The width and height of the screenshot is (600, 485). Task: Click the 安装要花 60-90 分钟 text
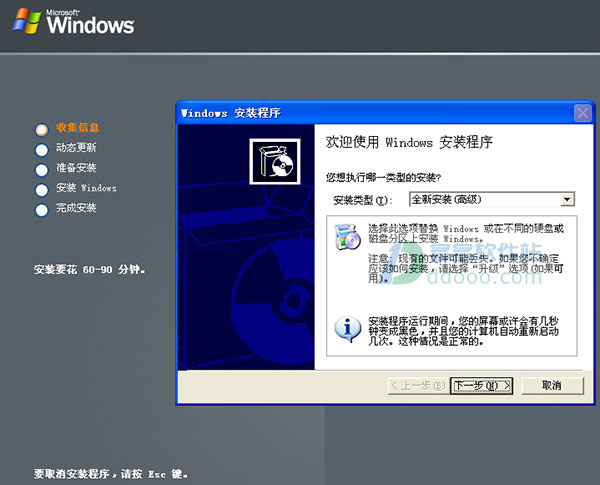[90, 269]
